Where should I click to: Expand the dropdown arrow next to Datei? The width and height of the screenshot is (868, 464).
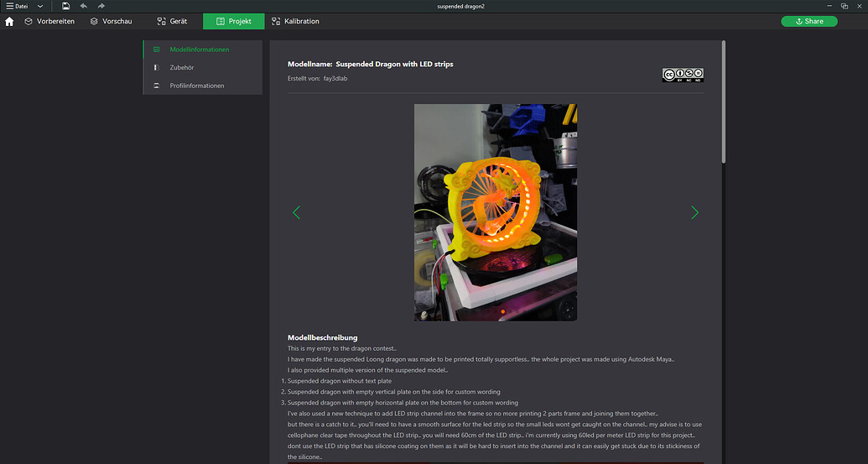40,6
